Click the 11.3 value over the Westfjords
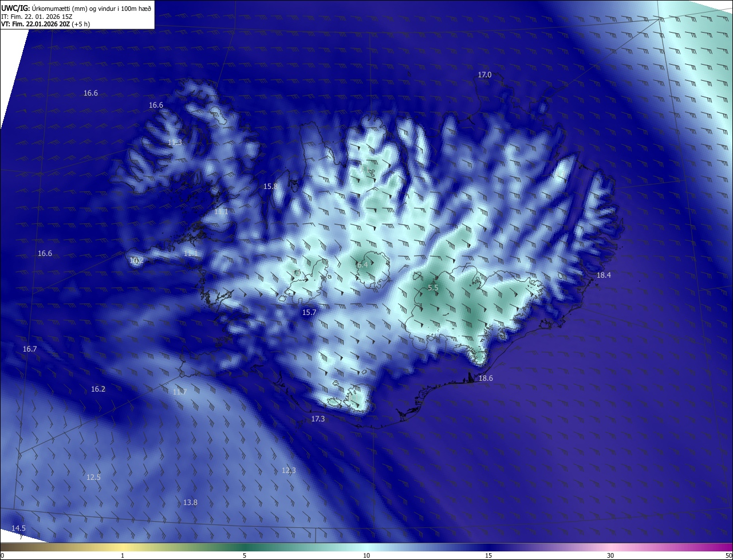 click(x=175, y=142)
